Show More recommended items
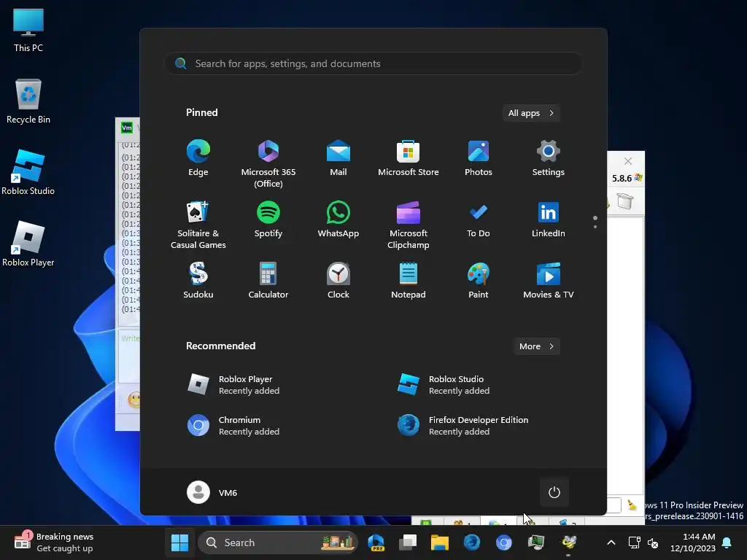Screen dimensions: 747x560 tap(536, 346)
